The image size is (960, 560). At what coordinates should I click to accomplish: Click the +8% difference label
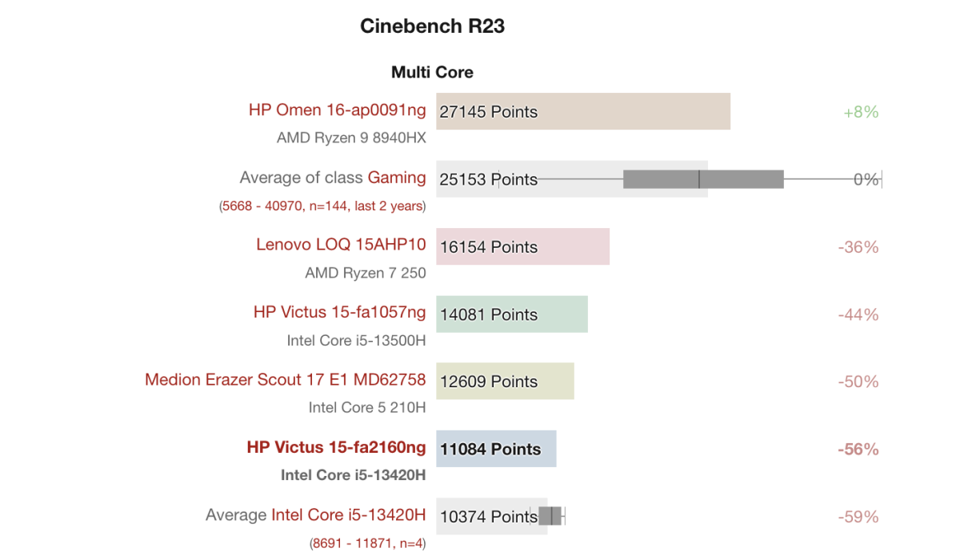tap(861, 112)
